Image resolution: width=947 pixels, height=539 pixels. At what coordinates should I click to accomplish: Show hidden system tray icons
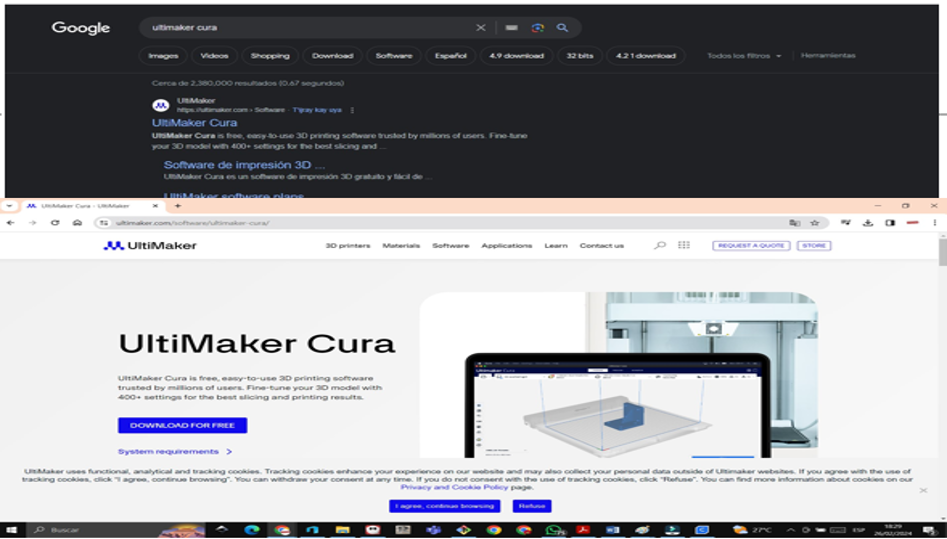tap(791, 530)
